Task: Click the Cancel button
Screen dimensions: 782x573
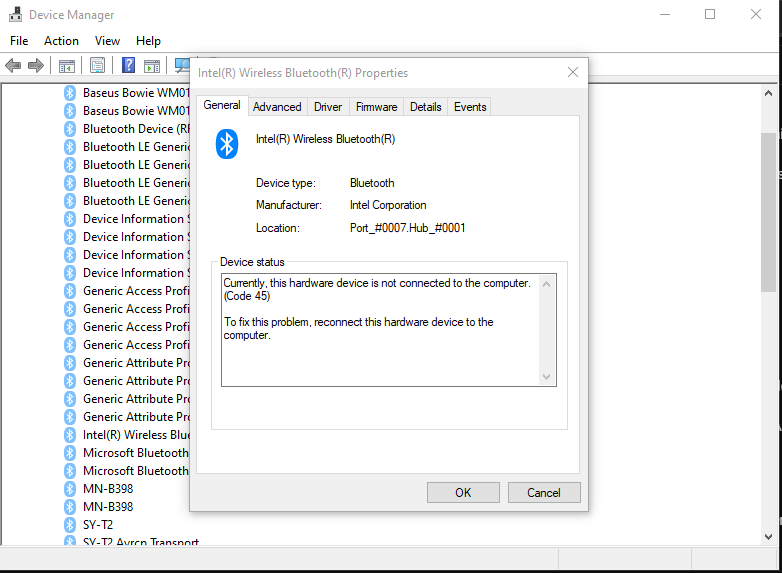Action: (544, 493)
